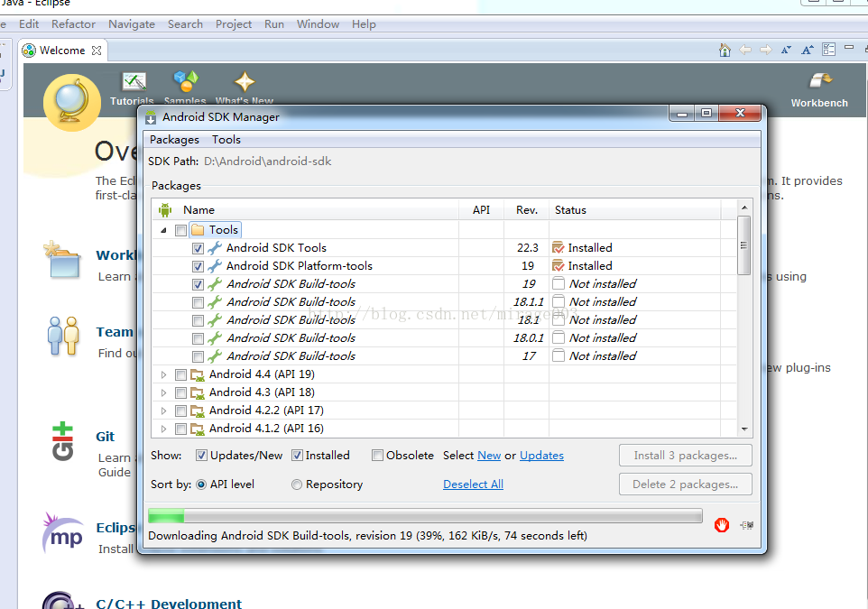Check Android SDK Build-tools rev 17 checkbox
The width and height of the screenshot is (868, 609).
coord(198,356)
